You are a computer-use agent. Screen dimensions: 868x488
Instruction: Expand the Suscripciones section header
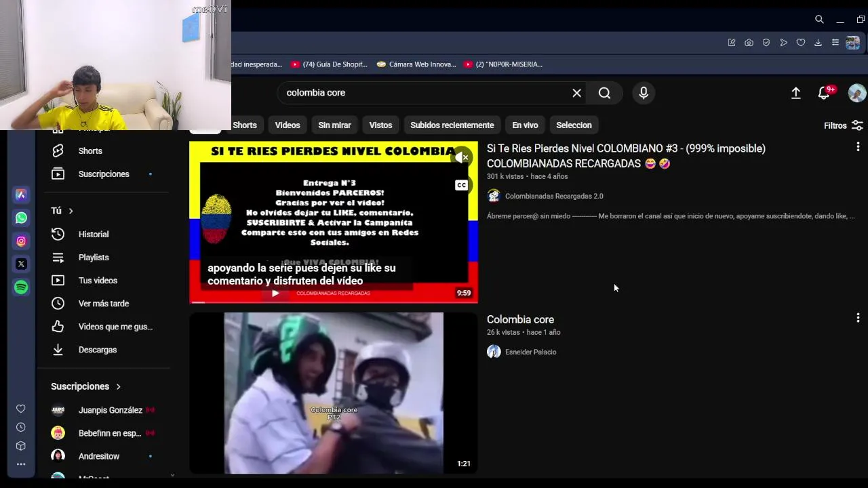(86, 386)
